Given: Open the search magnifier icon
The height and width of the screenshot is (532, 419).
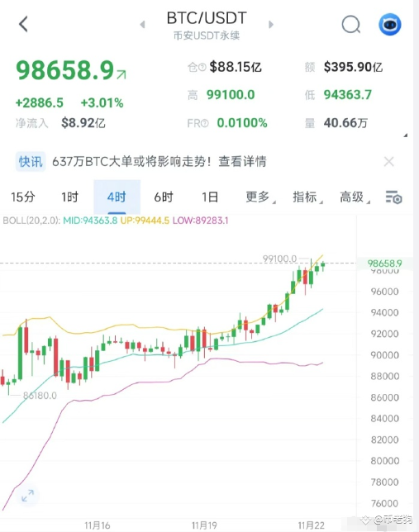Looking at the screenshot, I should tap(351, 25).
